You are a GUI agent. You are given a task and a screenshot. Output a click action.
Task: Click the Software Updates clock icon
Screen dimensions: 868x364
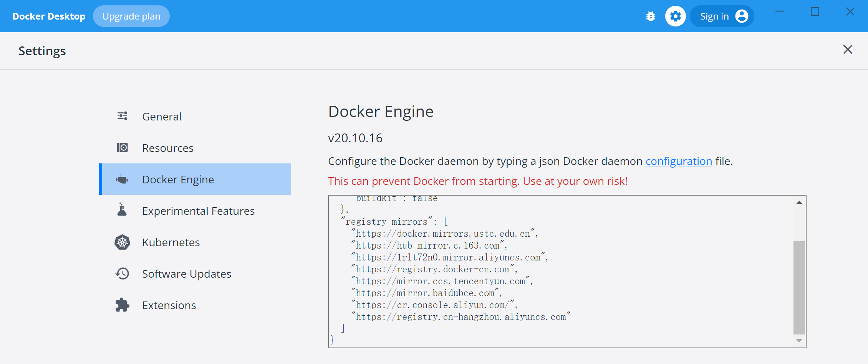tap(122, 273)
